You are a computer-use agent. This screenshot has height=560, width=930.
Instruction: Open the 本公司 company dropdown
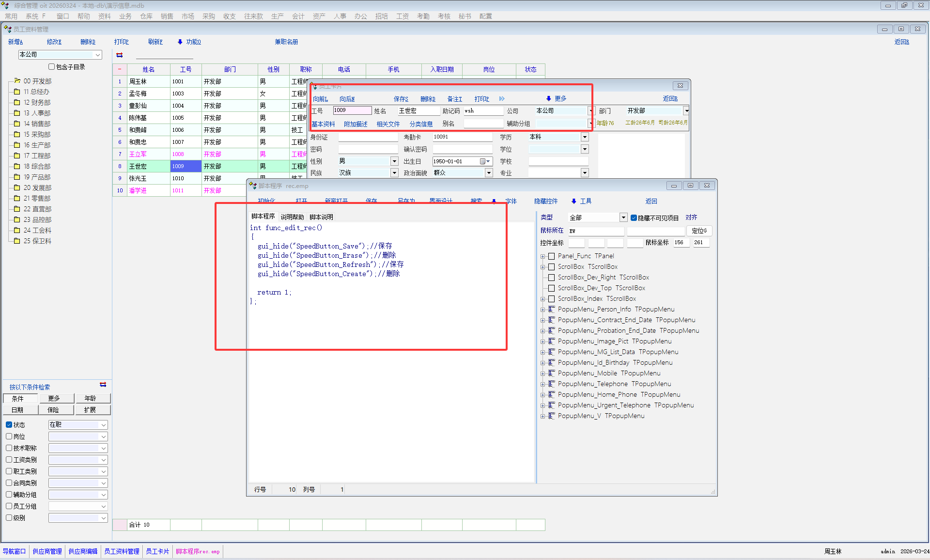pyautogui.click(x=98, y=55)
